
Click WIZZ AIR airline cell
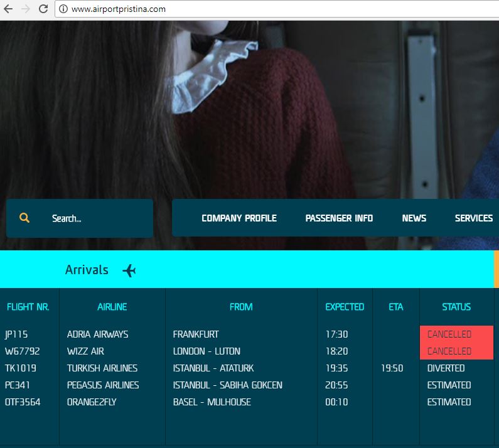(85, 351)
